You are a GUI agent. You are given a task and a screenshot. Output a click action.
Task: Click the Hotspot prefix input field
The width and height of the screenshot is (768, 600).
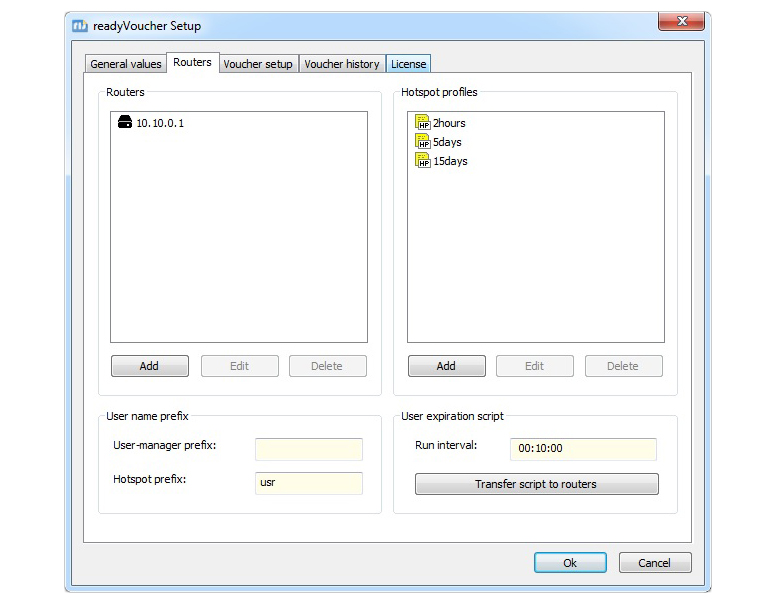[x=309, y=483]
